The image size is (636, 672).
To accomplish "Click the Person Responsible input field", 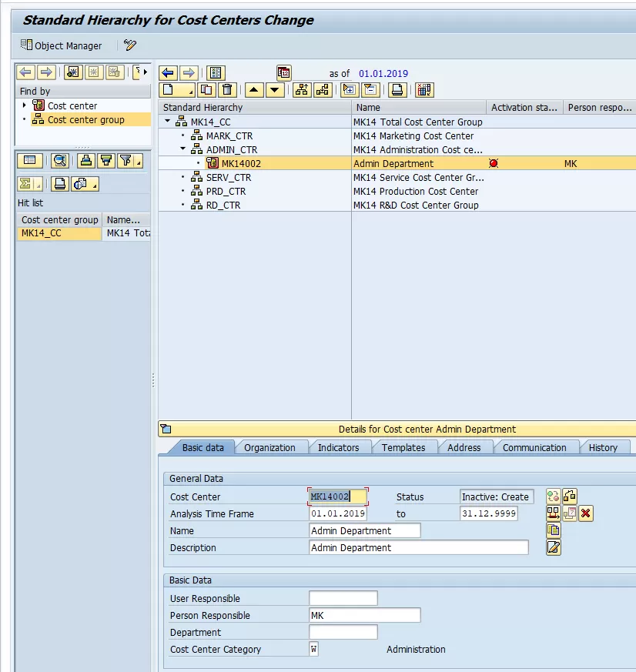I will tap(364, 615).
